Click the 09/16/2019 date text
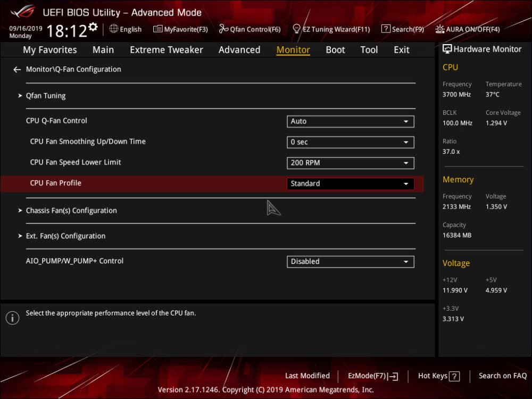 26,29
